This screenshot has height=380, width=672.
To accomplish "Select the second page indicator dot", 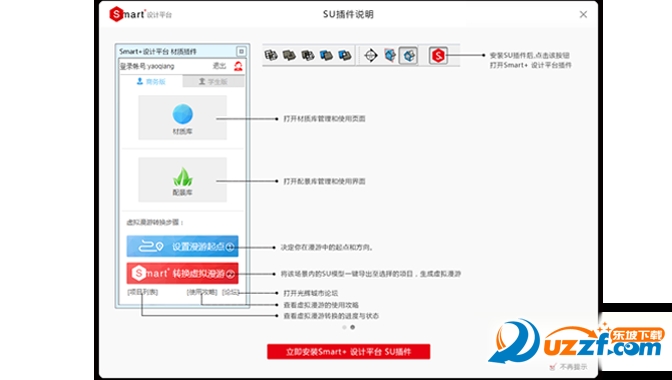I will (352, 327).
